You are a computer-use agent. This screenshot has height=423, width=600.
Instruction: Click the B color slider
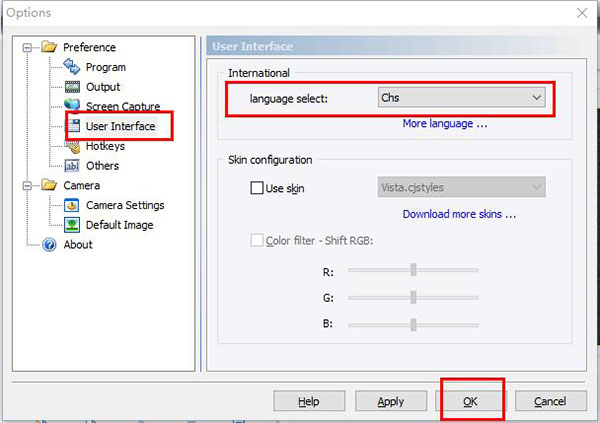pos(413,325)
